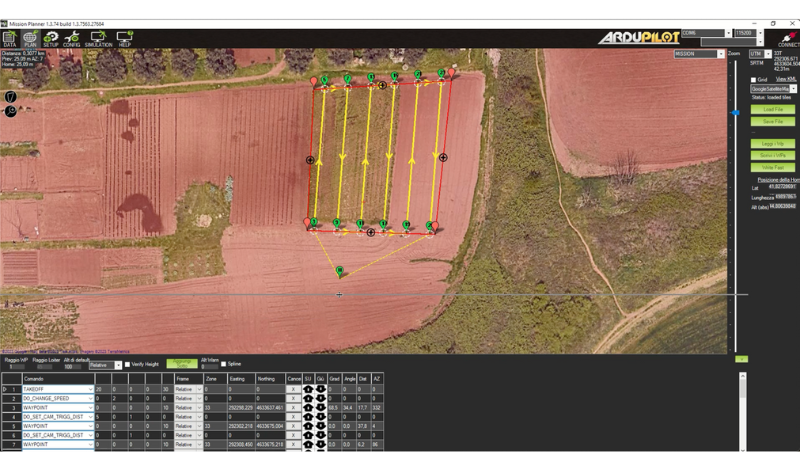Move row 4 DO_SET_CAM_TRIGG_DIST up
This screenshot has height=470, width=800.
click(x=308, y=417)
